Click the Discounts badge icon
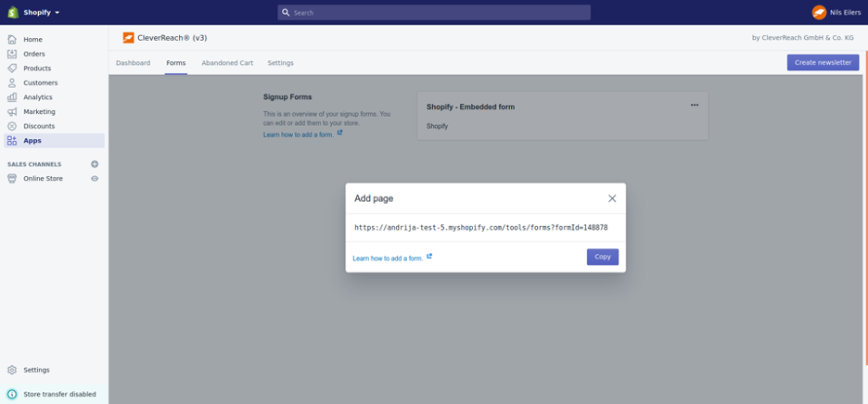Image resolution: width=868 pixels, height=404 pixels. (x=12, y=126)
